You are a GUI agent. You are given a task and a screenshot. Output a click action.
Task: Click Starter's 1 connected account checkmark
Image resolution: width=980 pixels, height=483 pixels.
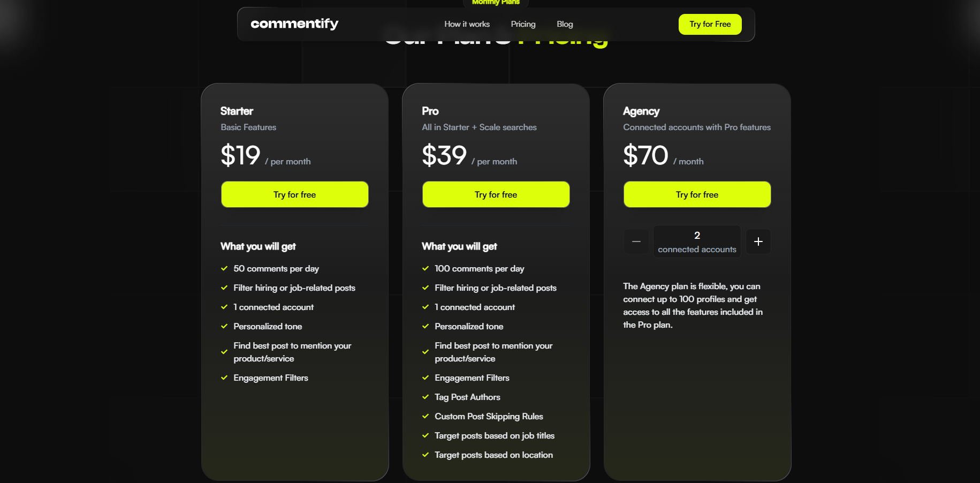click(224, 307)
